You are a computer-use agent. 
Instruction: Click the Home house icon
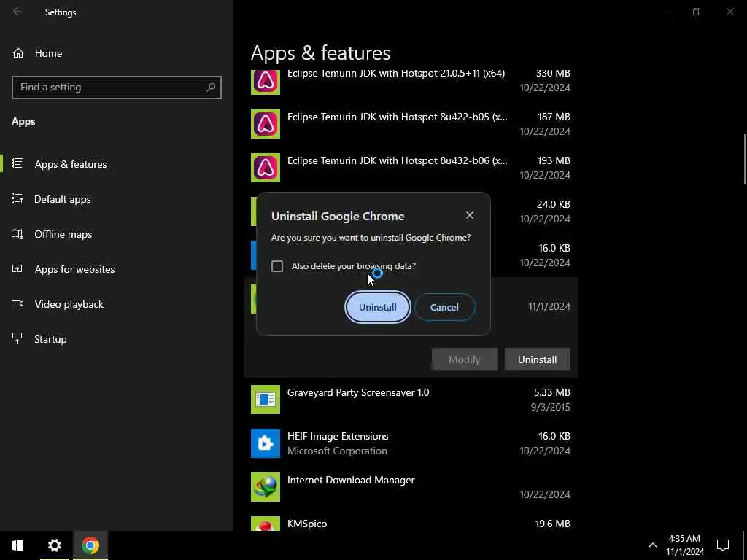point(18,53)
